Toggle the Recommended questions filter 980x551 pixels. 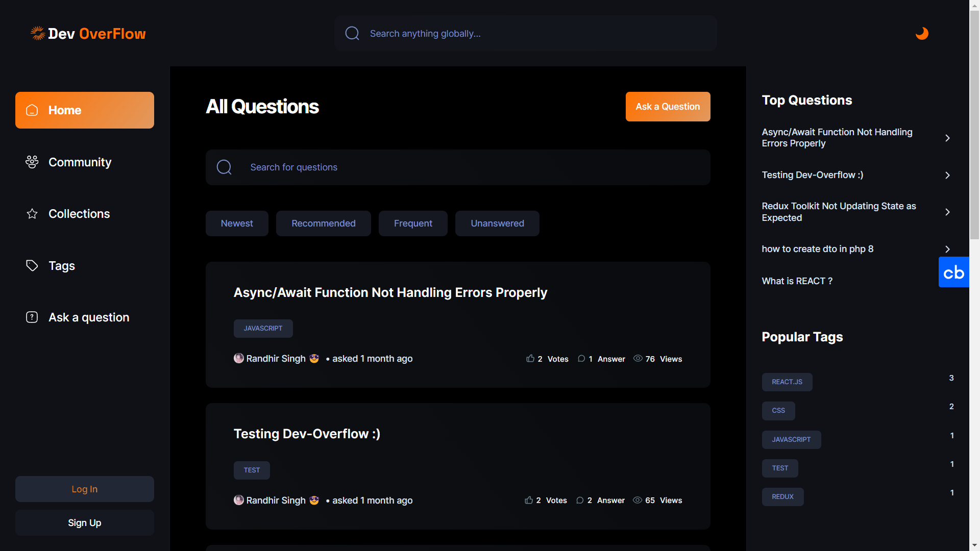[323, 222]
